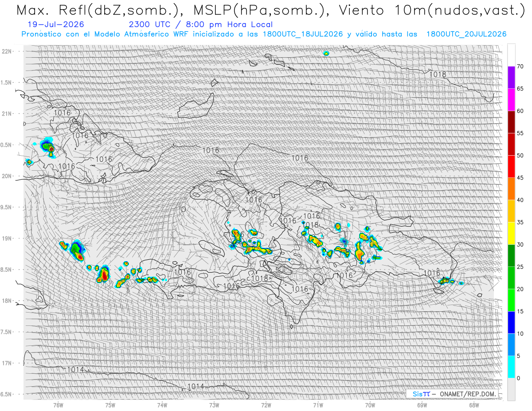Click the dark blue 10–15 dBZ swatch

[x=511, y=323]
